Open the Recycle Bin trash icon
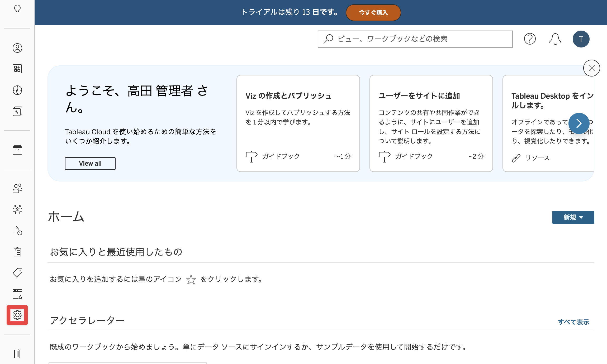The image size is (607, 364). point(17,353)
